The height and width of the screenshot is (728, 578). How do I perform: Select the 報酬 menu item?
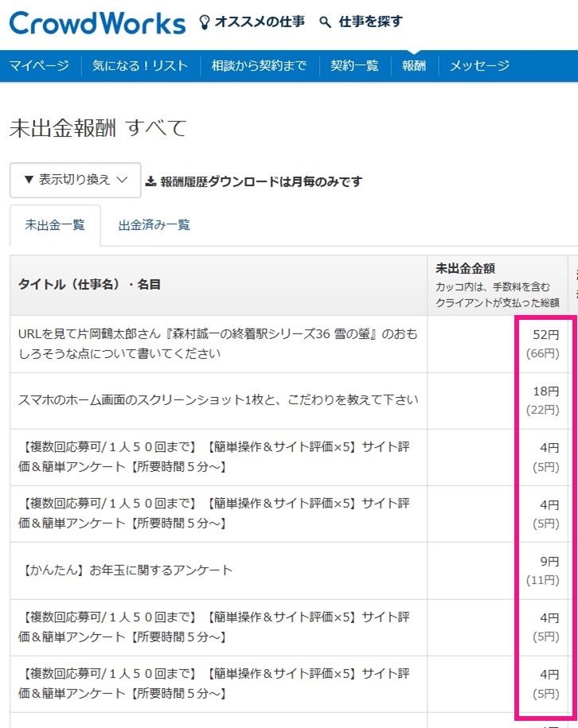pyautogui.click(x=414, y=65)
